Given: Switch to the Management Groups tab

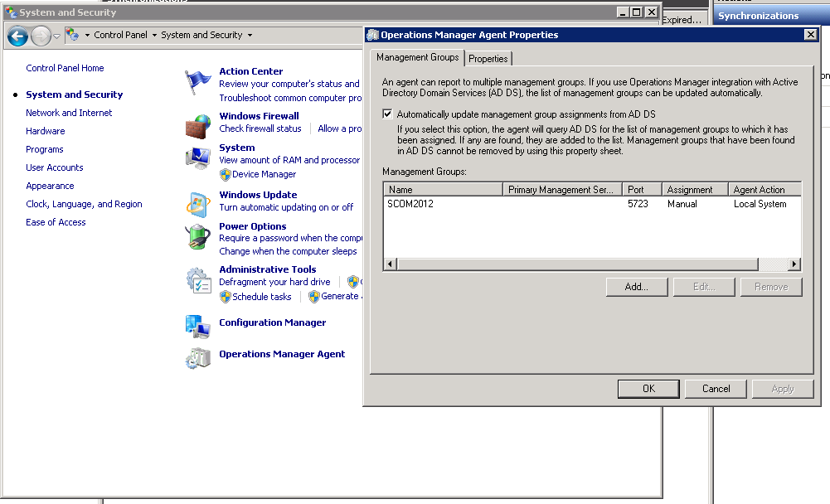Looking at the screenshot, I should (x=418, y=57).
